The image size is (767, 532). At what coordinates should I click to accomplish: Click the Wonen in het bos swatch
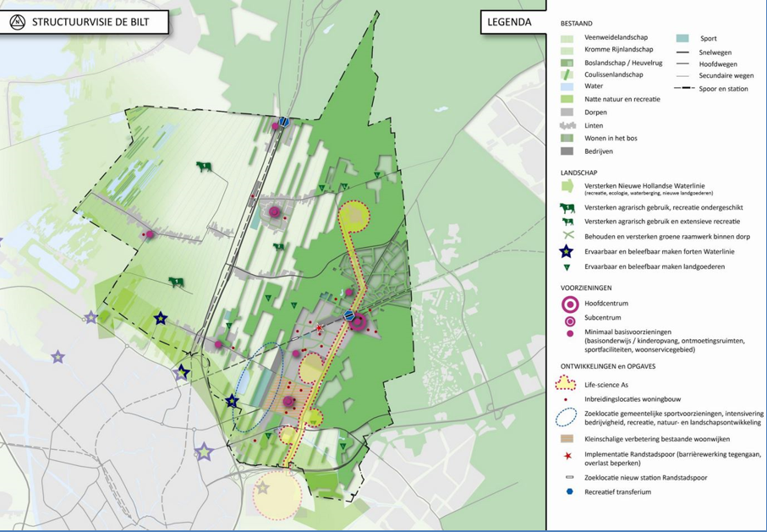[x=567, y=138]
